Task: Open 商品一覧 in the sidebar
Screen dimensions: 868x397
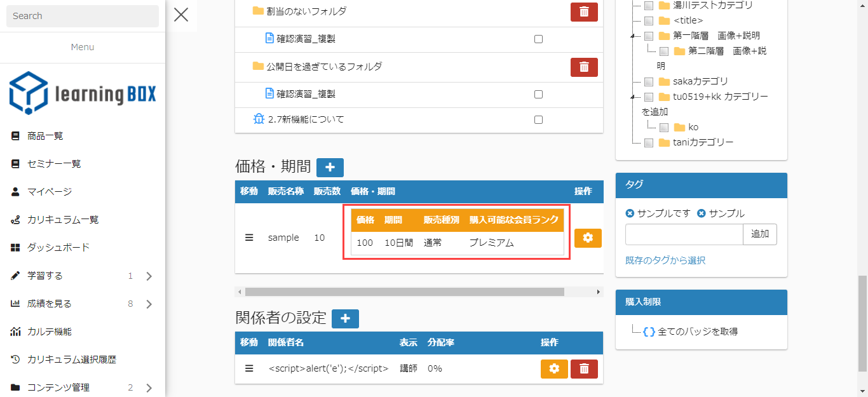Action: (x=45, y=136)
